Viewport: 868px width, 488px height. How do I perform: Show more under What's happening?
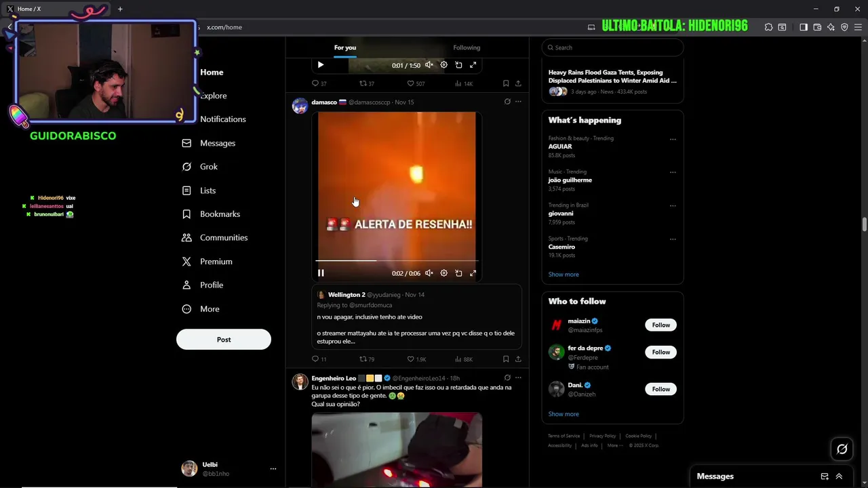click(x=564, y=274)
